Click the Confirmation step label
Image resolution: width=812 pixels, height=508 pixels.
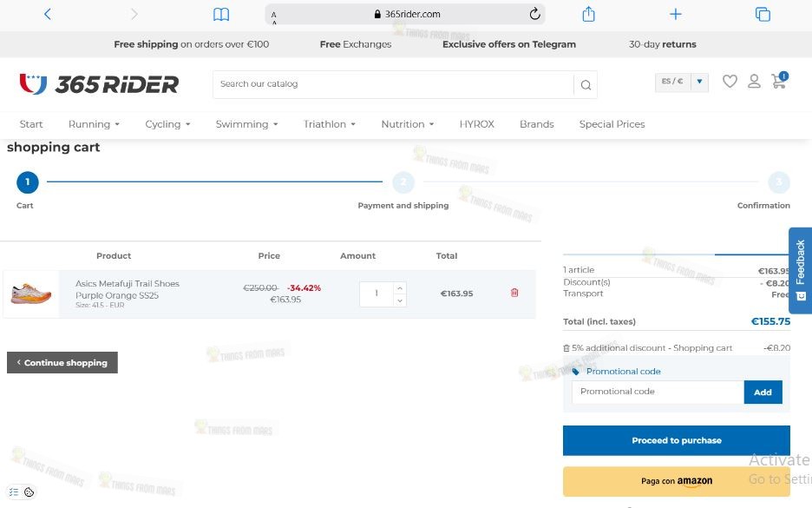[x=763, y=206]
